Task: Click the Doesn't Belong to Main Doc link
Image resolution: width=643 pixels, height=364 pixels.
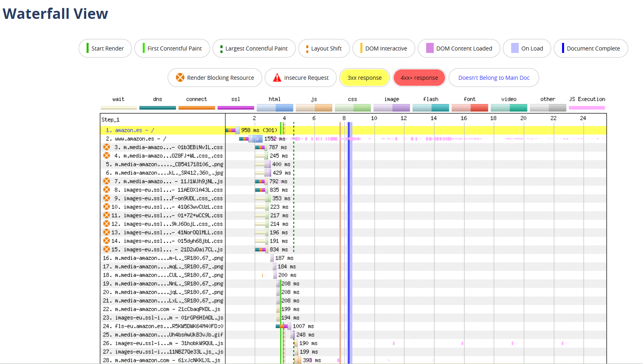Action: (494, 78)
